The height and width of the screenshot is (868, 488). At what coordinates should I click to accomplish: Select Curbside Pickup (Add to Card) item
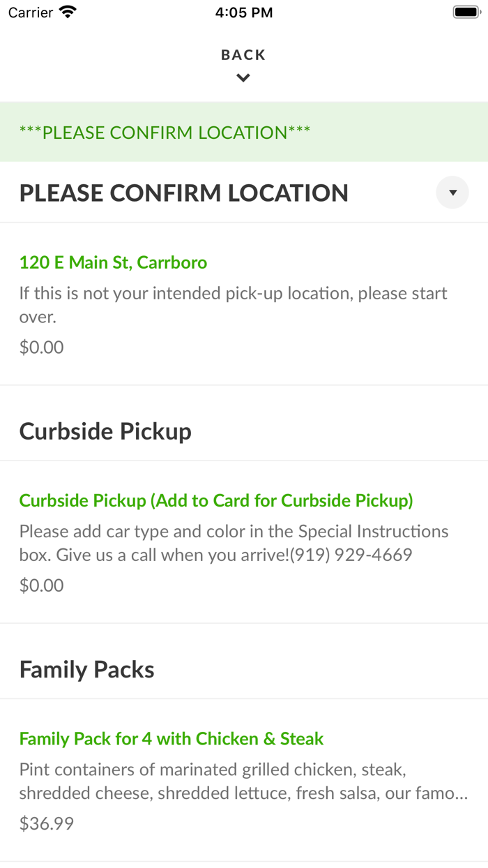click(x=216, y=500)
